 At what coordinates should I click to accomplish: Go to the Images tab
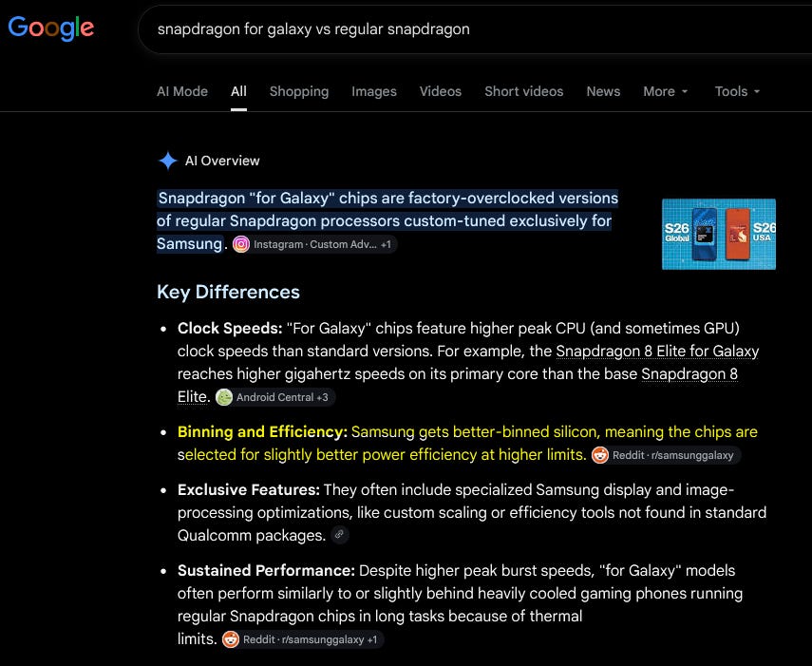click(x=374, y=91)
